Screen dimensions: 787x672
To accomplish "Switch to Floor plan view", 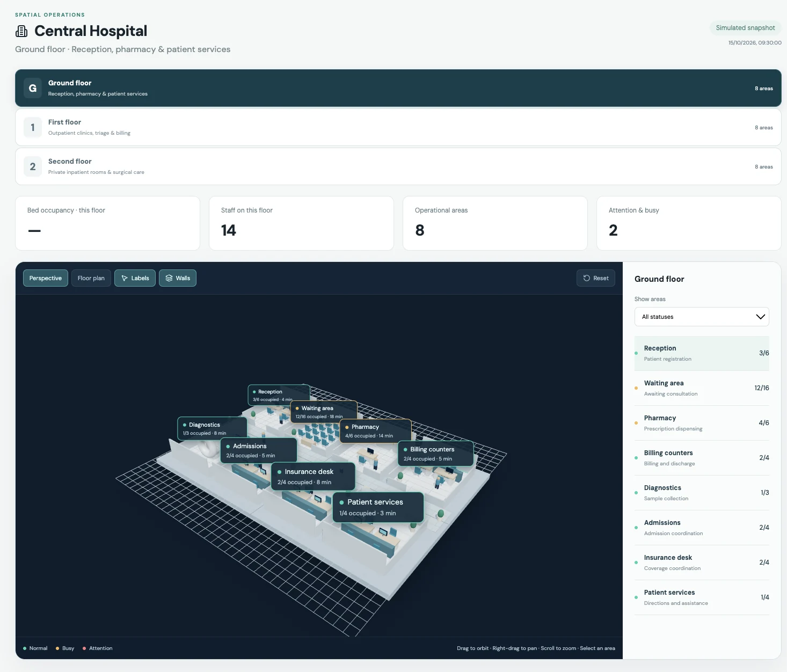I will pos(91,278).
